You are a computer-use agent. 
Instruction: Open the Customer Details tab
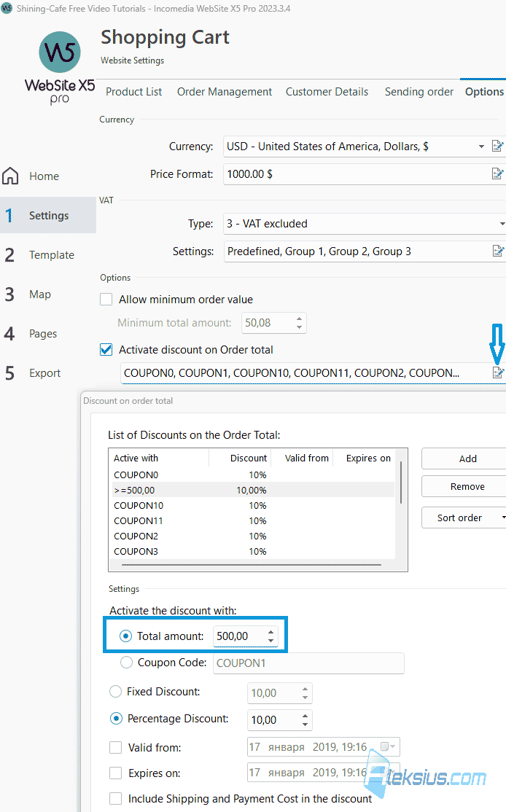coord(327,92)
